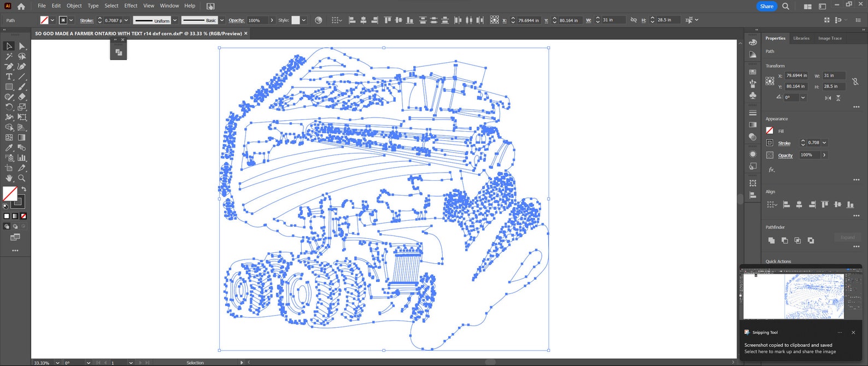The image size is (868, 366).
Task: Set color mode to None in toolbar
Action: [x=24, y=216]
